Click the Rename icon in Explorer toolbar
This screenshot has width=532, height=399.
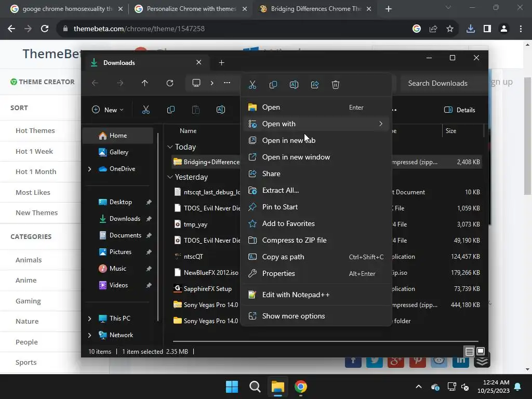pyautogui.click(x=220, y=110)
